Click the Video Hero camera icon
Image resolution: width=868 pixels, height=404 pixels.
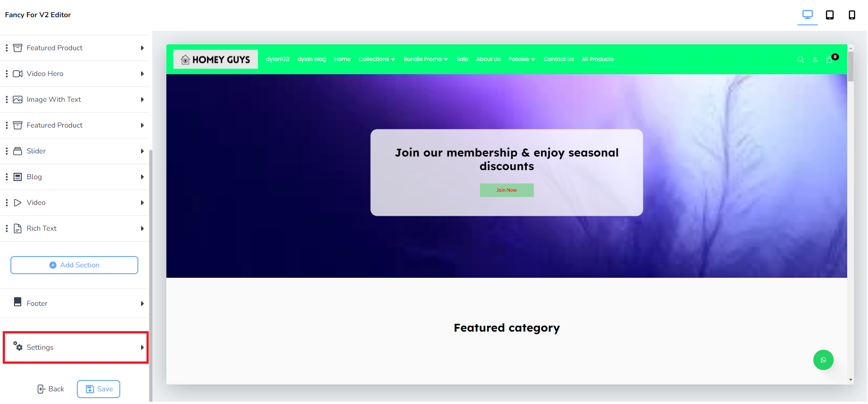pyautogui.click(x=18, y=74)
